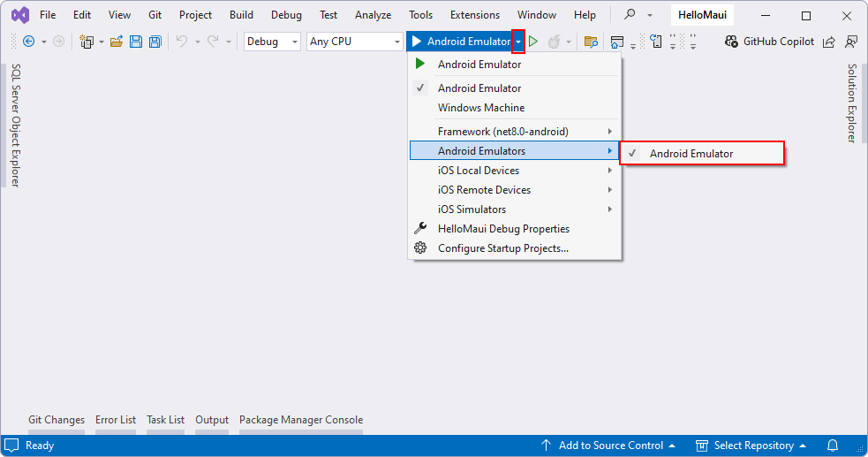Screen dimensions: 868x457
Task: Open the Analyze menu
Action: pyautogui.click(x=374, y=15)
